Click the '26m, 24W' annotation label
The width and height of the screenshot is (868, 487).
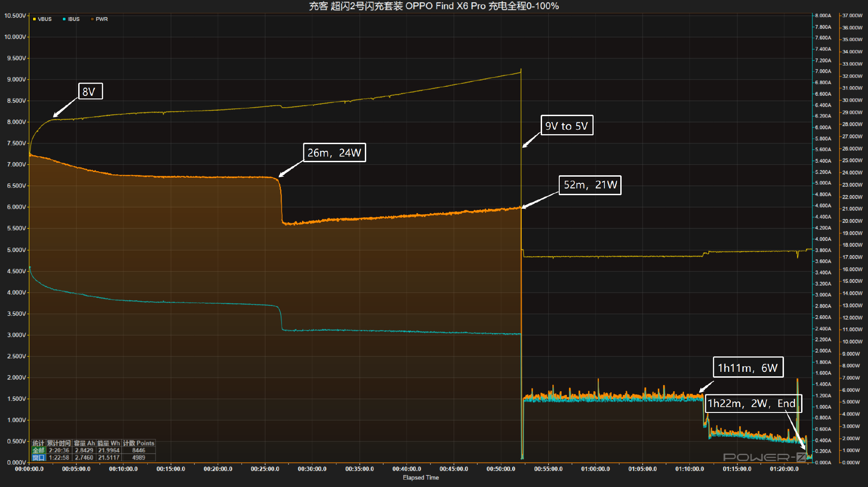(x=334, y=153)
